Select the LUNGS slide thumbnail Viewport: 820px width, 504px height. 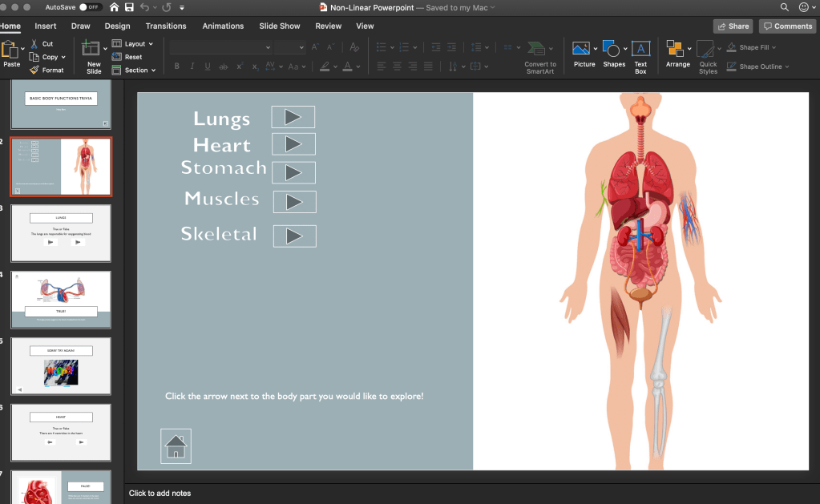click(61, 233)
